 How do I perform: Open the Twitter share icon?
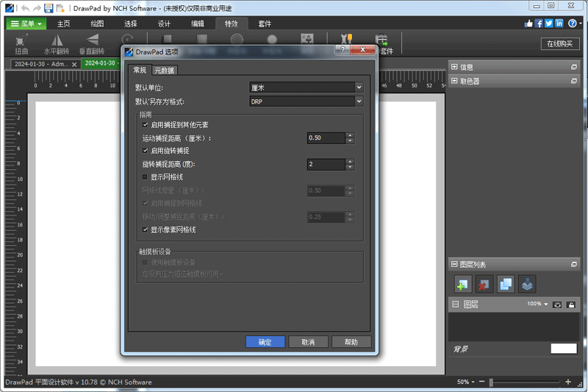(549, 24)
